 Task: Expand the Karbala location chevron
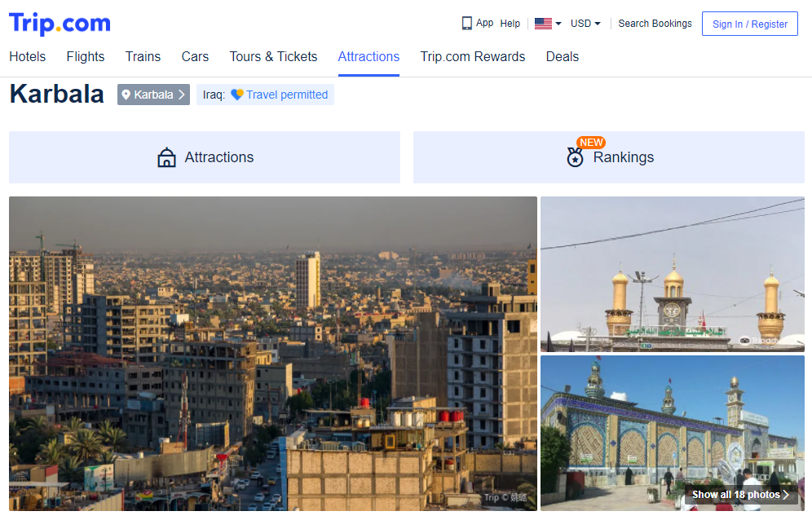(x=181, y=95)
